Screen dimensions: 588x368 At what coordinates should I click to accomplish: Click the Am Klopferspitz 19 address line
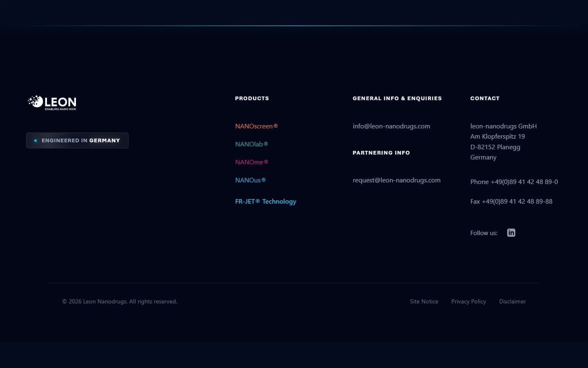(x=497, y=136)
